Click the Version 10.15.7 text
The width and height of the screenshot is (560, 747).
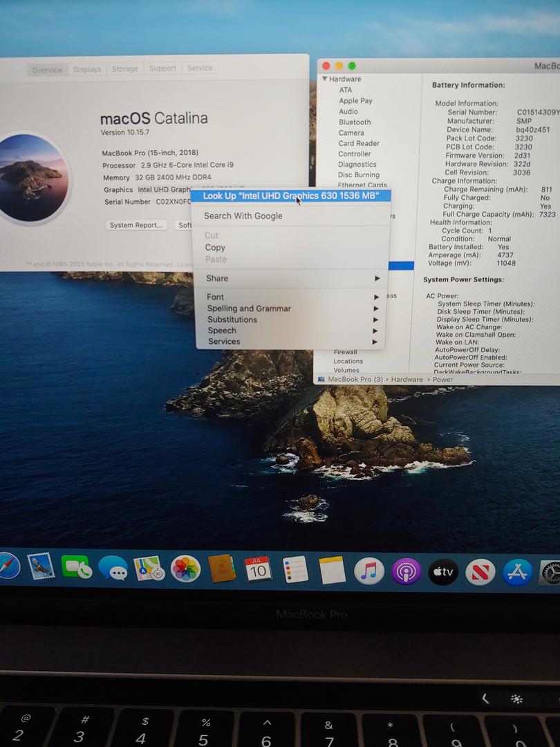(124, 132)
